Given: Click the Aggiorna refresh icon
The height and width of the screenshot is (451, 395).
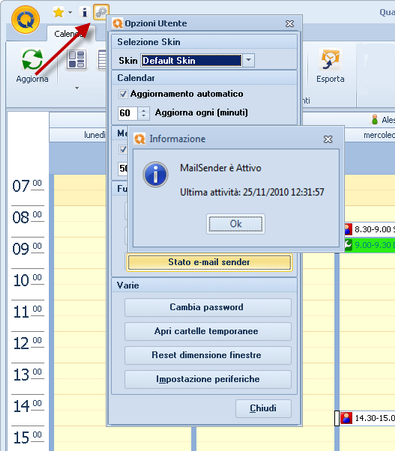Looking at the screenshot, I should [x=32, y=60].
